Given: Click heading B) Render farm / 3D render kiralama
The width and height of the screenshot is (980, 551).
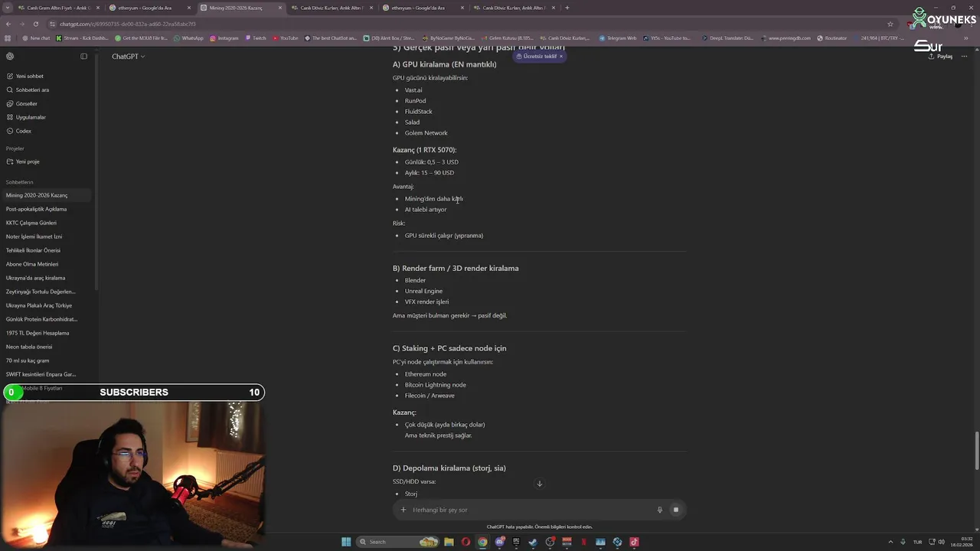Looking at the screenshot, I should tap(456, 269).
